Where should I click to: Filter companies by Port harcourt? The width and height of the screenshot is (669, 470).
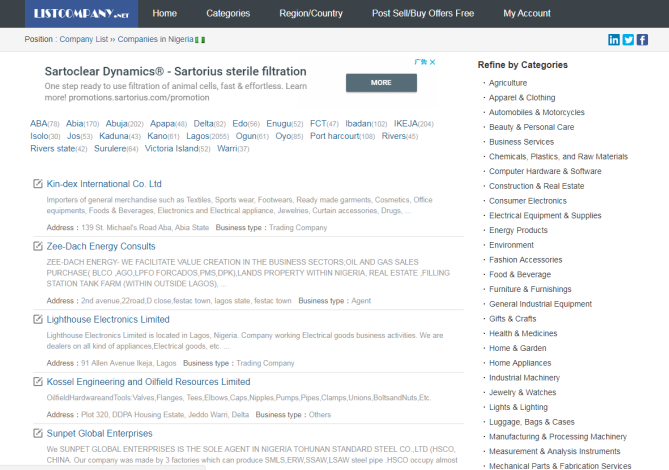[x=334, y=136]
